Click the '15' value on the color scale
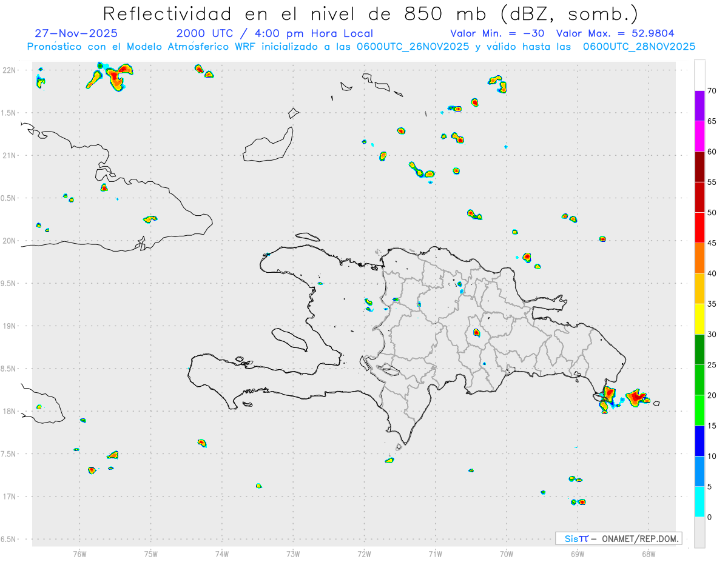The height and width of the screenshot is (562, 728). 712,426
